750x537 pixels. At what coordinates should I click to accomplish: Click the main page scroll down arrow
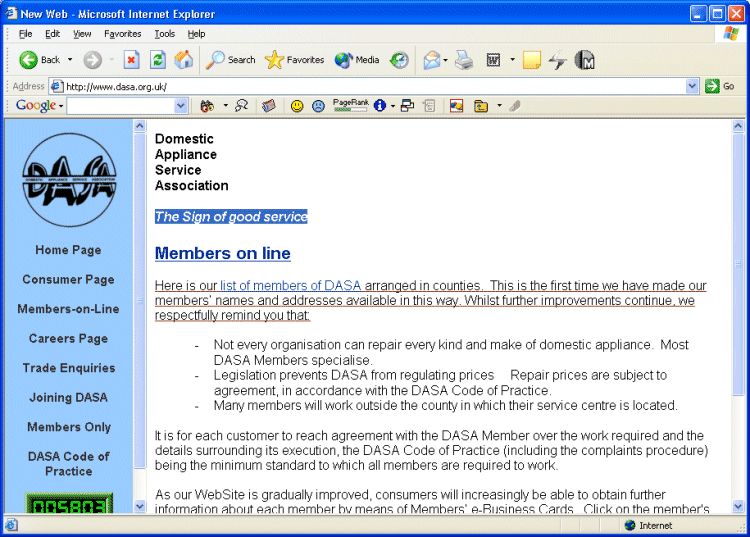click(738, 506)
